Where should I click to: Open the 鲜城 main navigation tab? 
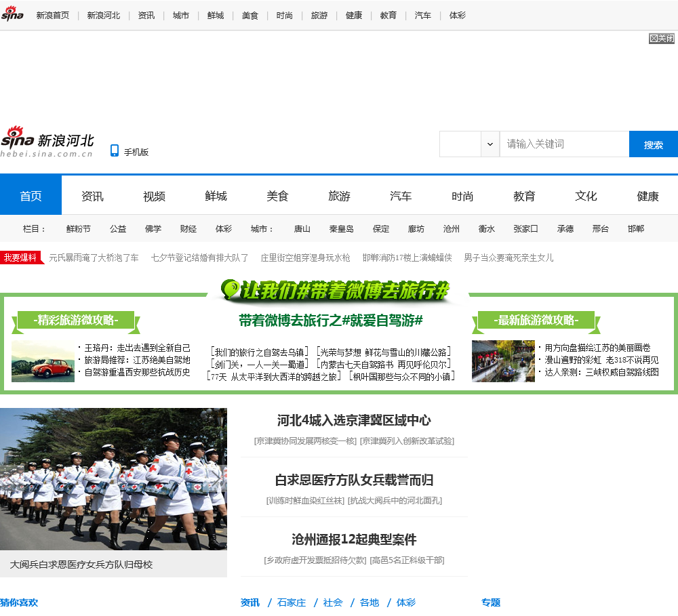tap(216, 196)
